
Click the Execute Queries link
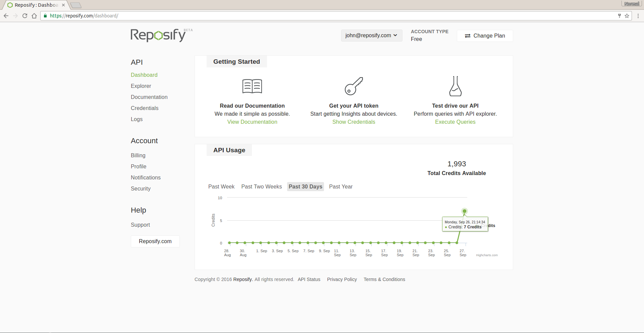(x=455, y=122)
